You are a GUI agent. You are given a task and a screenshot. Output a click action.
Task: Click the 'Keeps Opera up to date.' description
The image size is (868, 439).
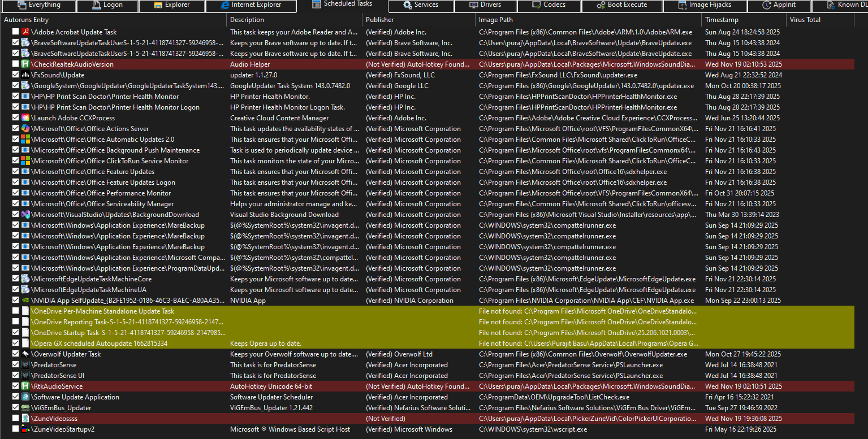point(266,344)
